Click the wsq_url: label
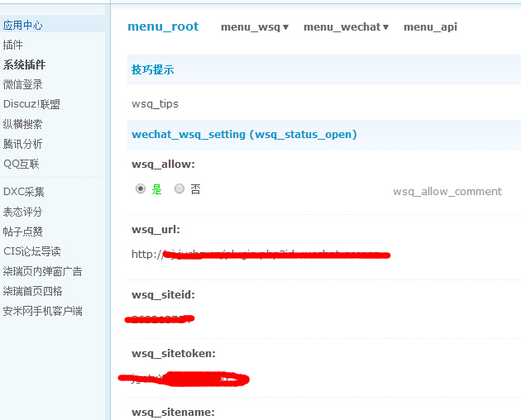Viewport: 521px width, 420px height. [155, 230]
